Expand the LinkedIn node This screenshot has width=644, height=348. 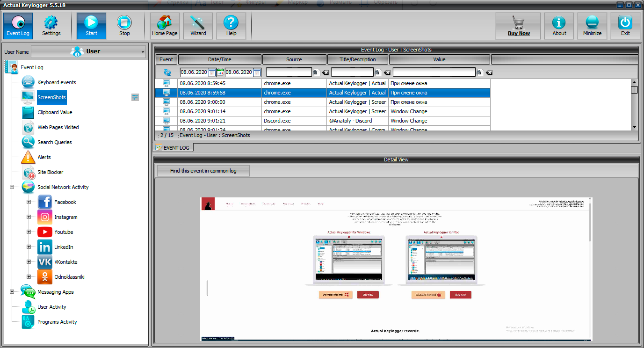pos(29,247)
